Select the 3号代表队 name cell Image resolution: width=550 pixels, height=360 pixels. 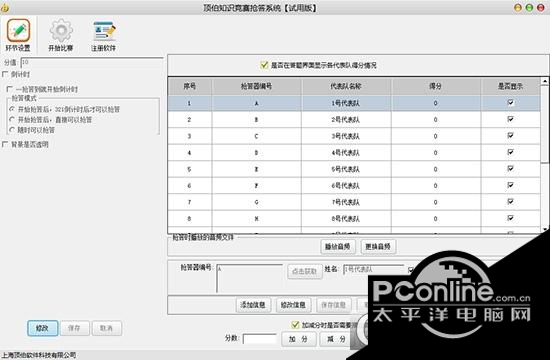pos(346,136)
